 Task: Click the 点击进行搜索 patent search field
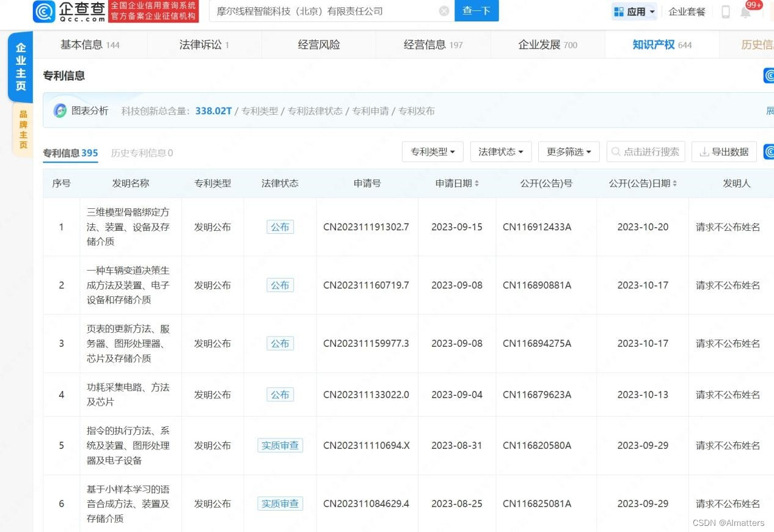point(646,152)
